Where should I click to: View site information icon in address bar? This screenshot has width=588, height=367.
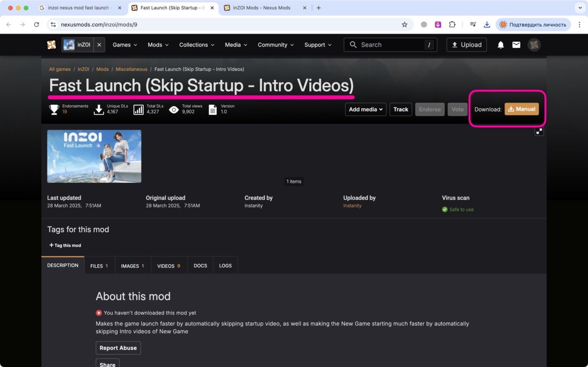point(53,25)
